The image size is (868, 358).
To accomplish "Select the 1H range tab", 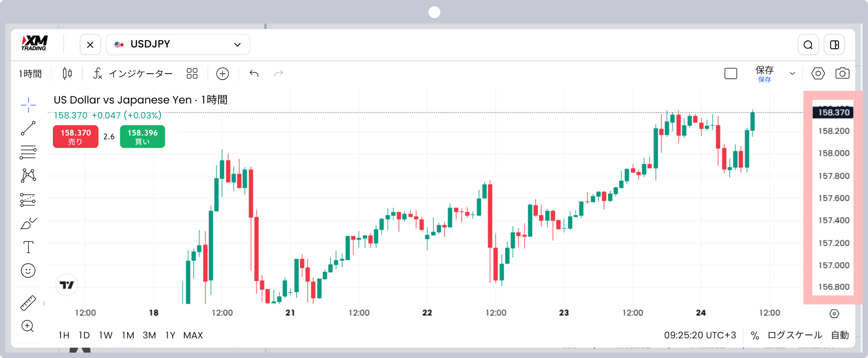I will 64,335.
